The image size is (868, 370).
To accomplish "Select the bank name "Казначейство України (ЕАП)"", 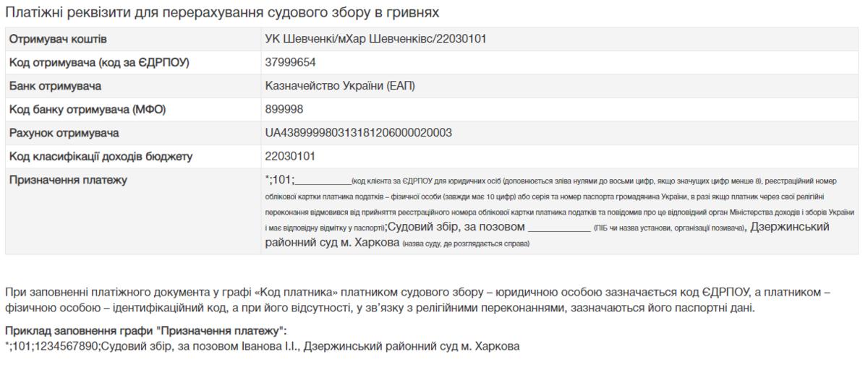I will [x=340, y=87].
